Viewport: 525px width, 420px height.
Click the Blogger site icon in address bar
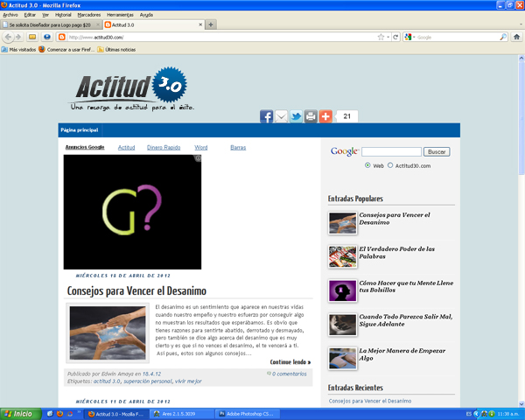(61, 37)
